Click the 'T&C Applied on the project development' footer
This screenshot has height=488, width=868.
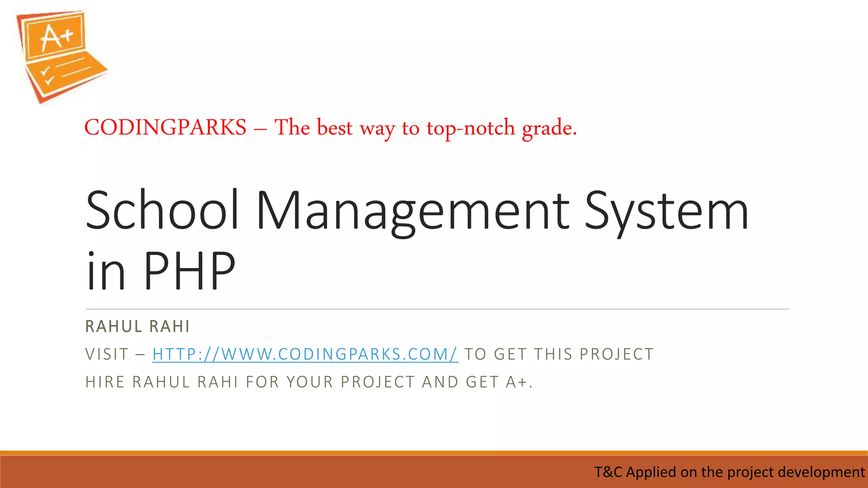tap(729, 472)
